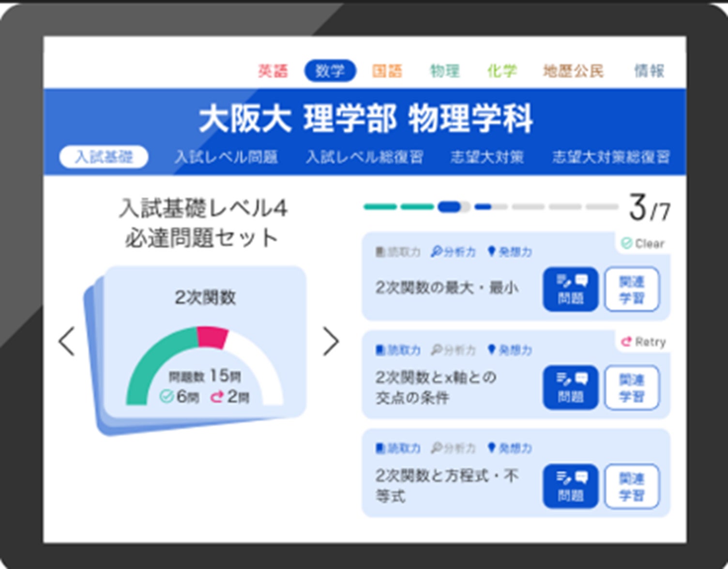
Task: Go to the next problem set card
Action: pyautogui.click(x=331, y=341)
